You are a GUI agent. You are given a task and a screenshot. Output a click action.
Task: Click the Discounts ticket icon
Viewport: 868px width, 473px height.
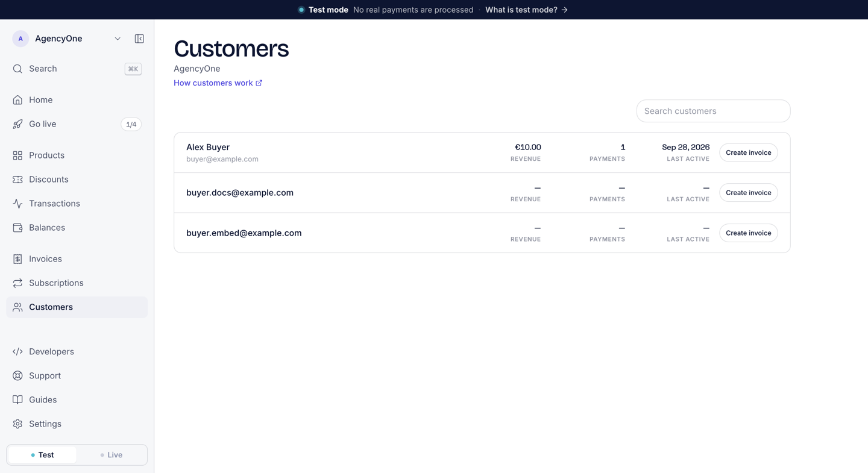(x=17, y=180)
